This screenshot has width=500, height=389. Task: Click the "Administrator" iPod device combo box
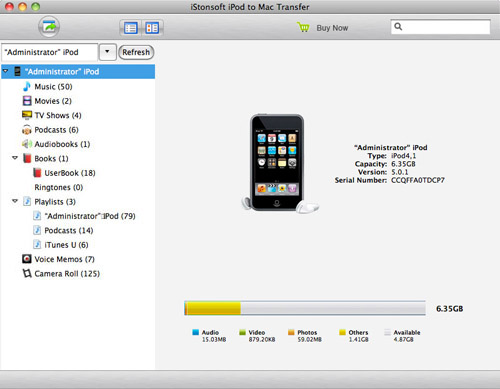coord(50,52)
